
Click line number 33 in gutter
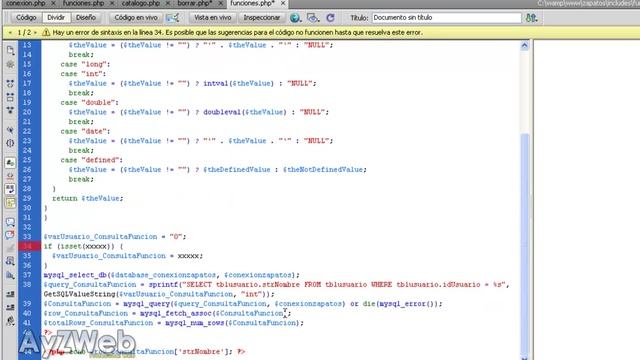pyautogui.click(x=27, y=237)
